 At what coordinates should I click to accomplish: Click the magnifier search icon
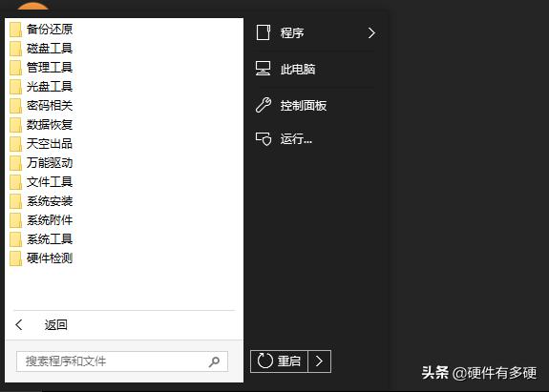point(214,361)
